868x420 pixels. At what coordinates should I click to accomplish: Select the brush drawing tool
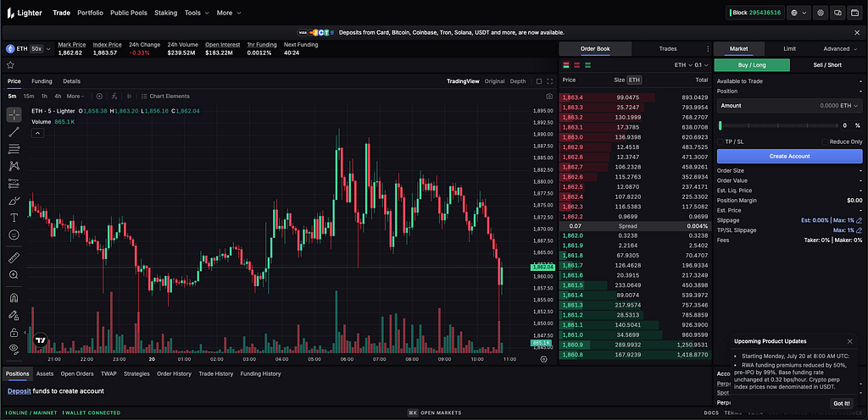(x=14, y=200)
